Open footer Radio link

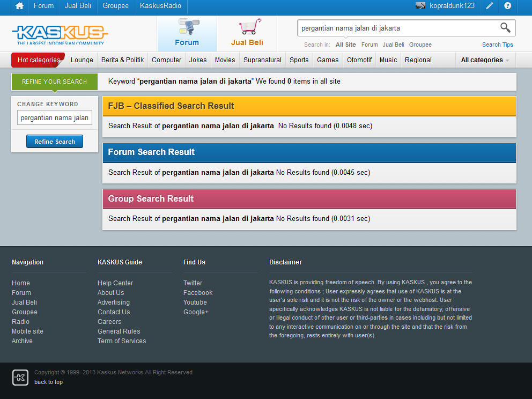point(20,322)
